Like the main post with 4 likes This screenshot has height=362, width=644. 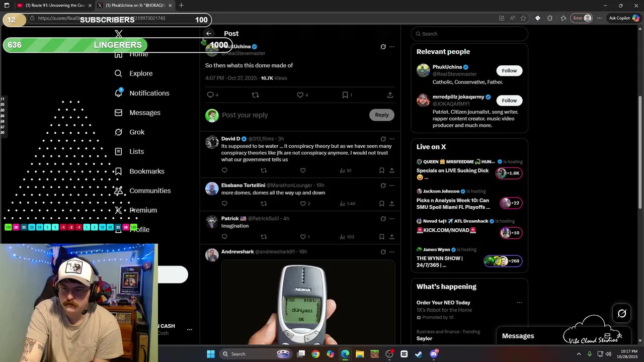point(300,95)
